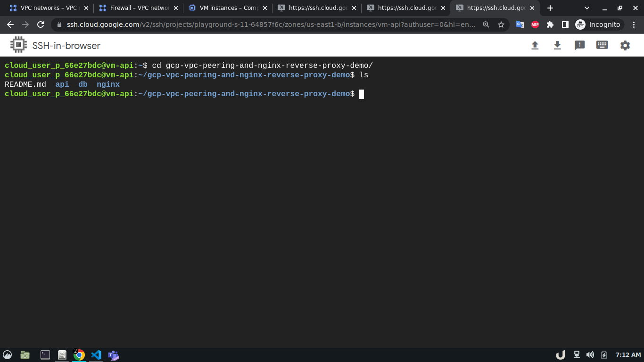The width and height of the screenshot is (644, 362).
Task: Click the network icon in system tray
Action: click(x=576, y=355)
